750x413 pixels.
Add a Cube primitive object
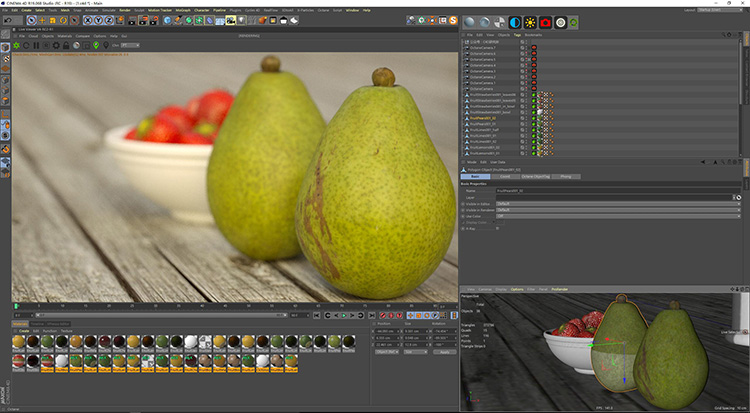[167, 20]
